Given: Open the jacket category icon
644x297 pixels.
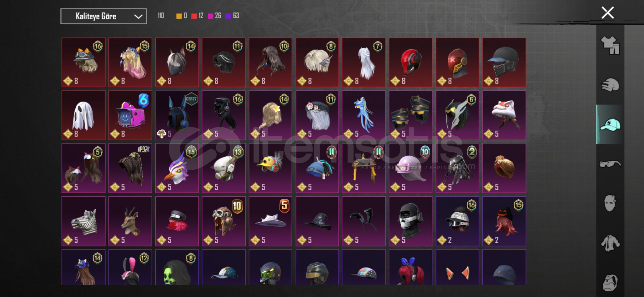Looking at the screenshot, I should tap(610, 243).
